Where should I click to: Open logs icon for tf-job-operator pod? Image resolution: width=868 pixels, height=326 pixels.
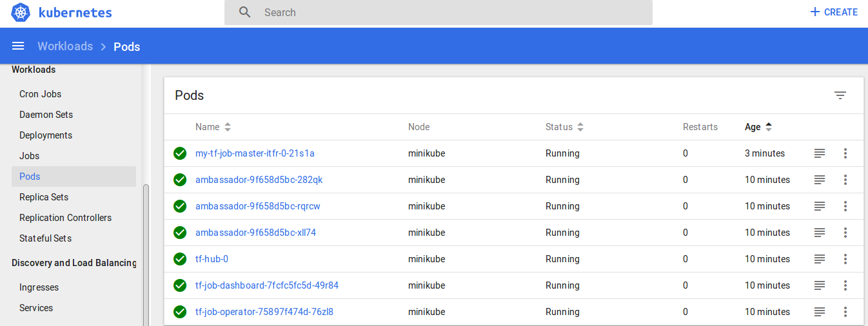[x=819, y=312]
